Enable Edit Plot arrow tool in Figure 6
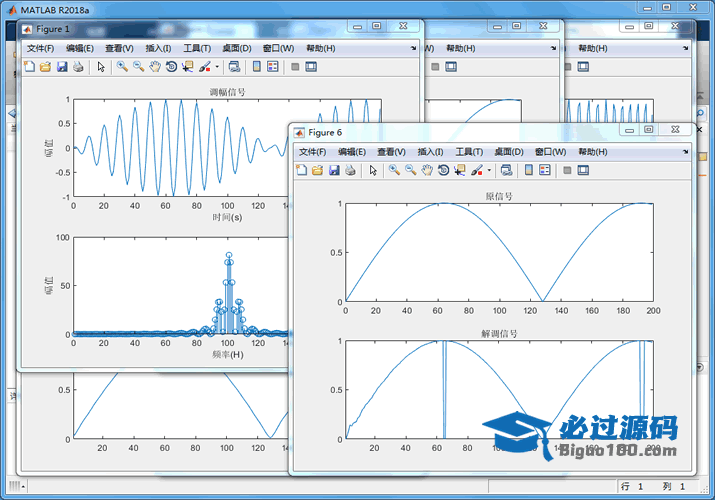Viewport: 715px width, 500px height. [x=373, y=170]
